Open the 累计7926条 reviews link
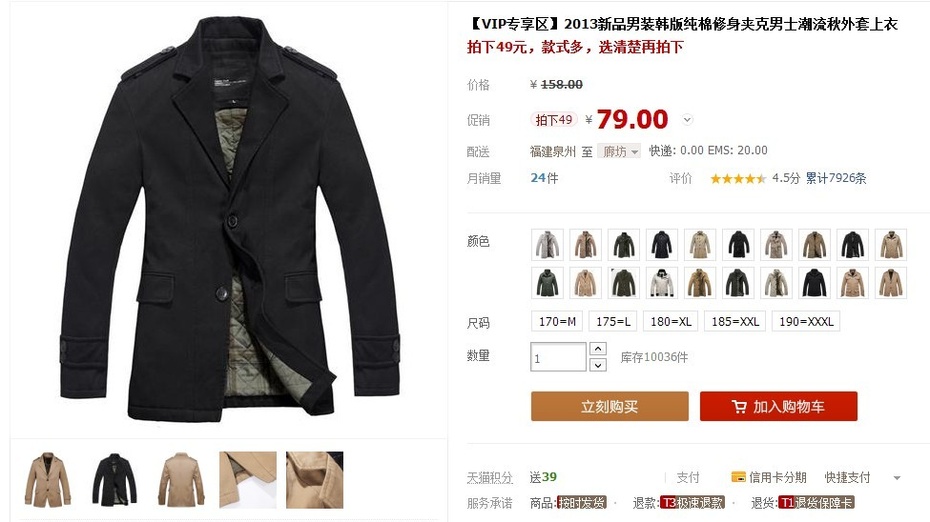Screen dimensions: 930x522 click(836, 179)
